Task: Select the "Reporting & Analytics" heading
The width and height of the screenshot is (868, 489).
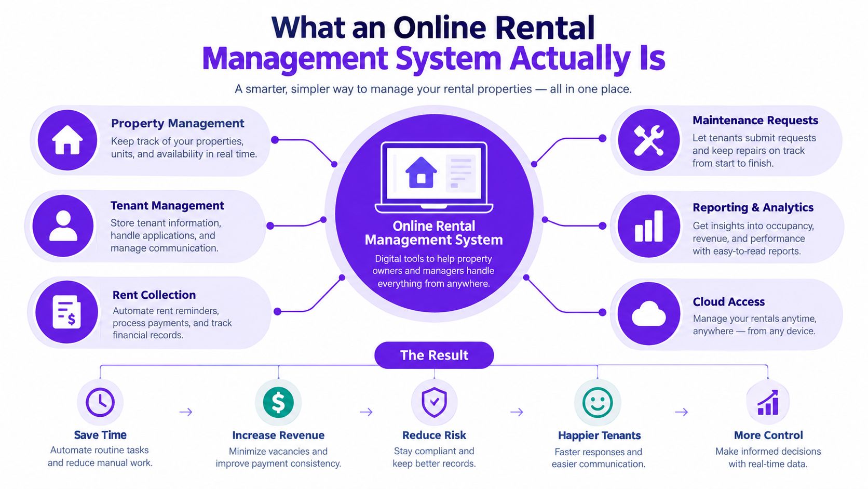Action: click(x=753, y=207)
